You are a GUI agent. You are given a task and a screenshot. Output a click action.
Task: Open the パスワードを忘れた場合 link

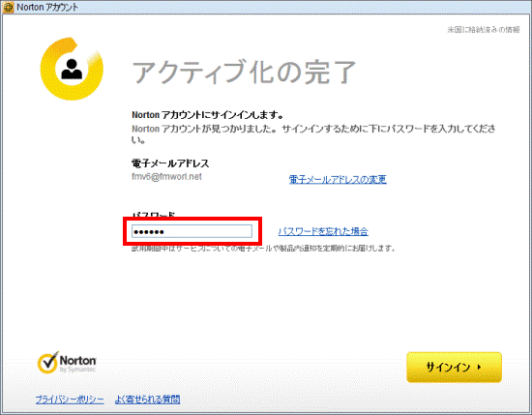(x=323, y=231)
